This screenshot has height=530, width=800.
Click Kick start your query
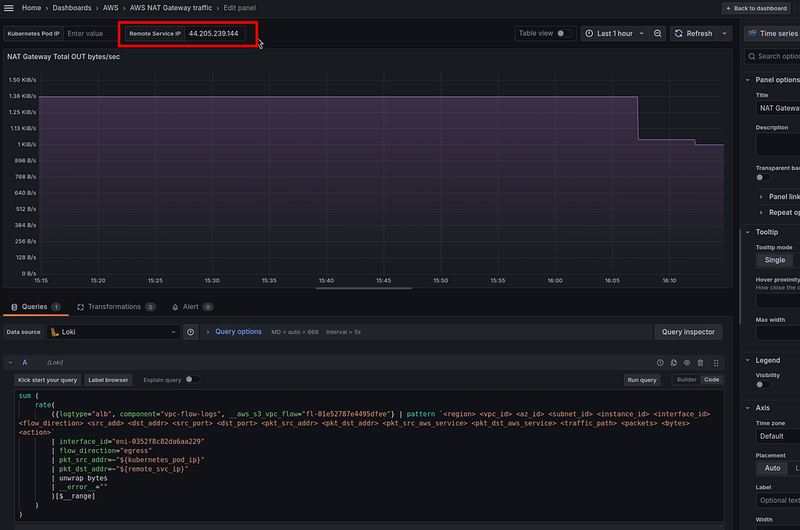point(47,380)
